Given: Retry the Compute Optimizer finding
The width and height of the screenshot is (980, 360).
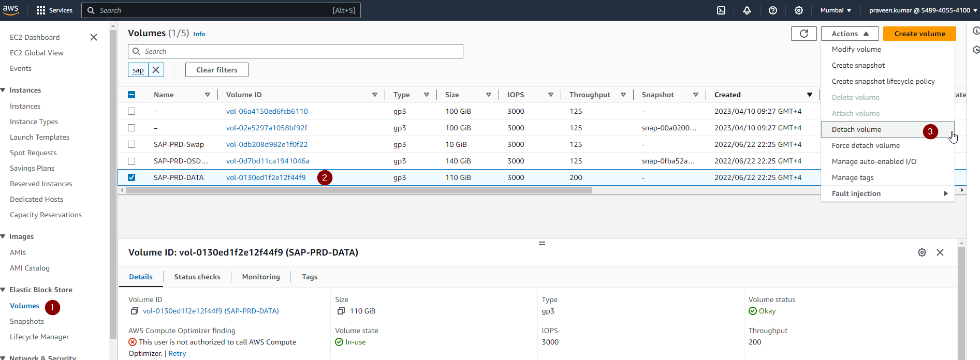Looking at the screenshot, I should [177, 353].
